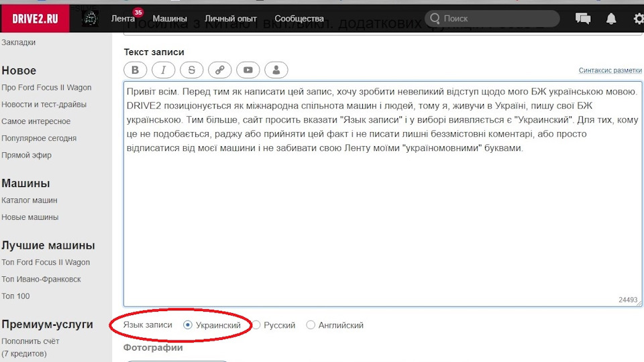The width and height of the screenshot is (644, 362).
Task: Apply strikethrough formatting
Action: coord(191,70)
